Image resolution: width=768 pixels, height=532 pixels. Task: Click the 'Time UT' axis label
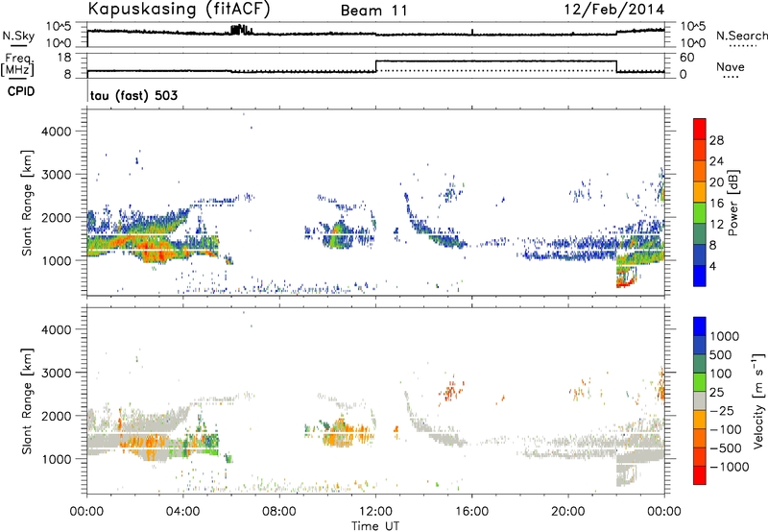click(x=375, y=526)
